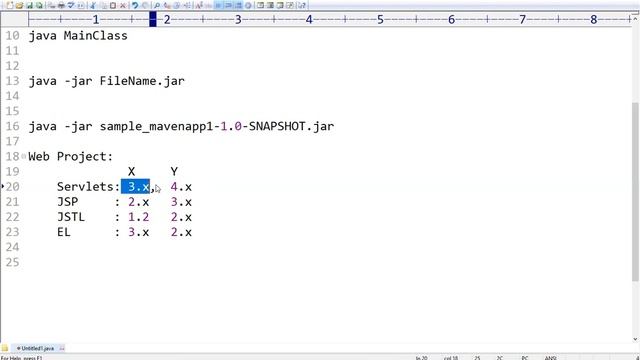The image size is (640, 360).
Task: Click ruler mark 7 above the editor
Action: tap(522, 19)
